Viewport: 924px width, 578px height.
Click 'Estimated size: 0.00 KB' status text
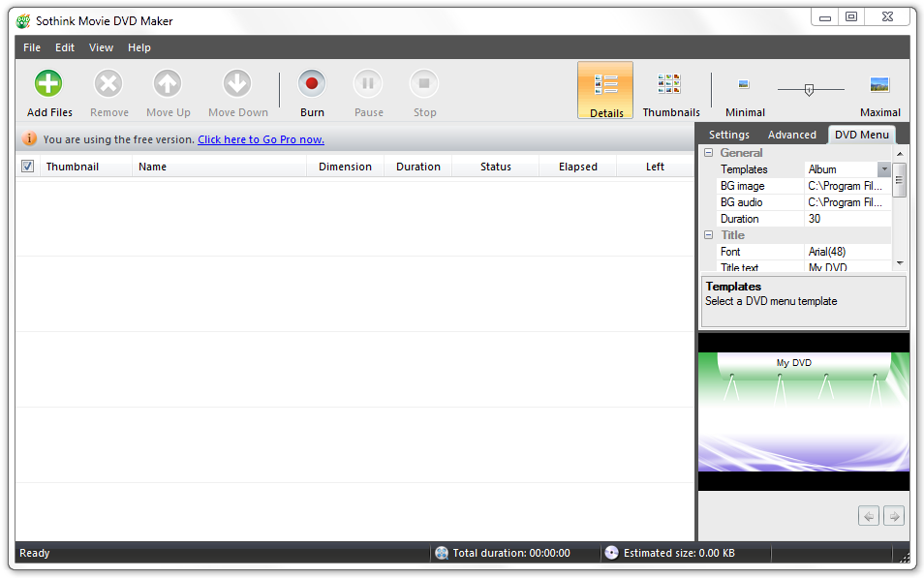pyautogui.click(x=679, y=553)
